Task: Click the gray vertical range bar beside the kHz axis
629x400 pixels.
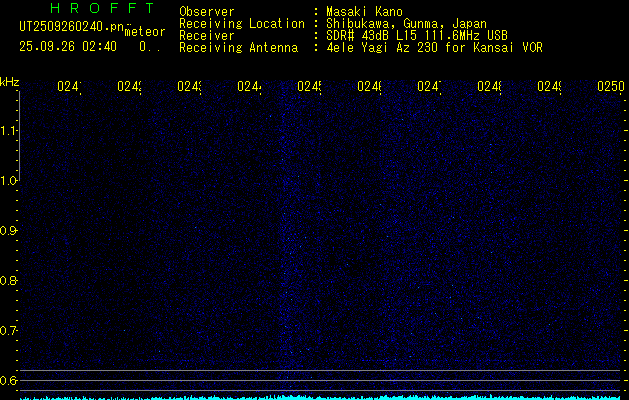Action: click(19, 135)
